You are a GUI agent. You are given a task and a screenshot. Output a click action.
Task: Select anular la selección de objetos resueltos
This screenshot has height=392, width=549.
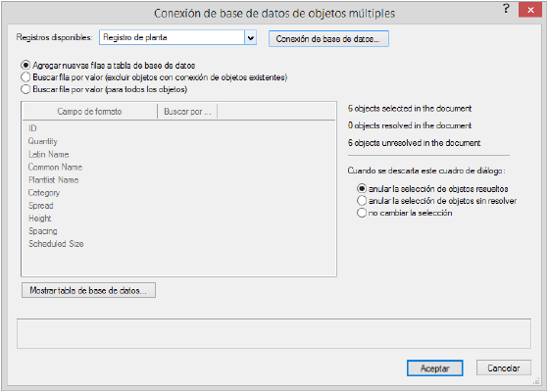coord(432,189)
